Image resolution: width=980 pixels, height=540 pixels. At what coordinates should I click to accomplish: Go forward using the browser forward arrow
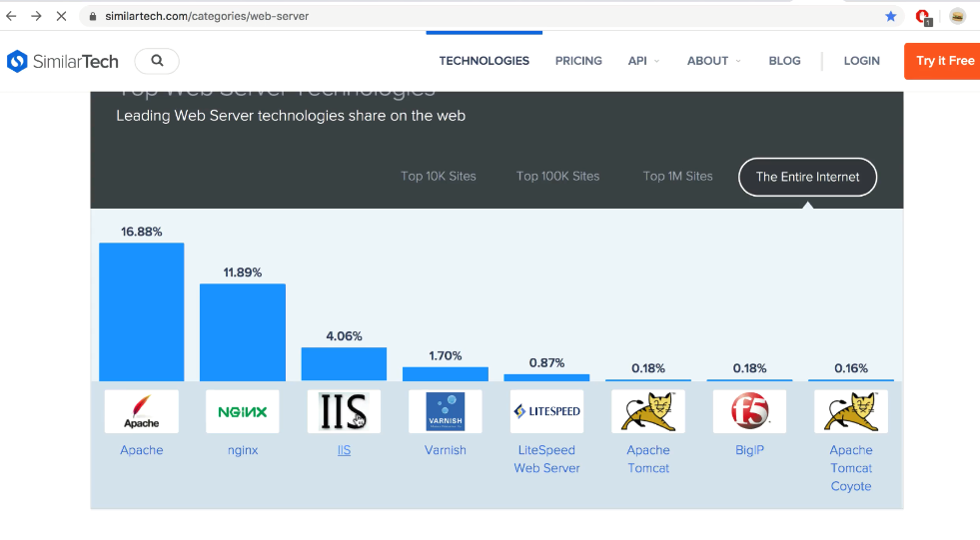tap(36, 16)
